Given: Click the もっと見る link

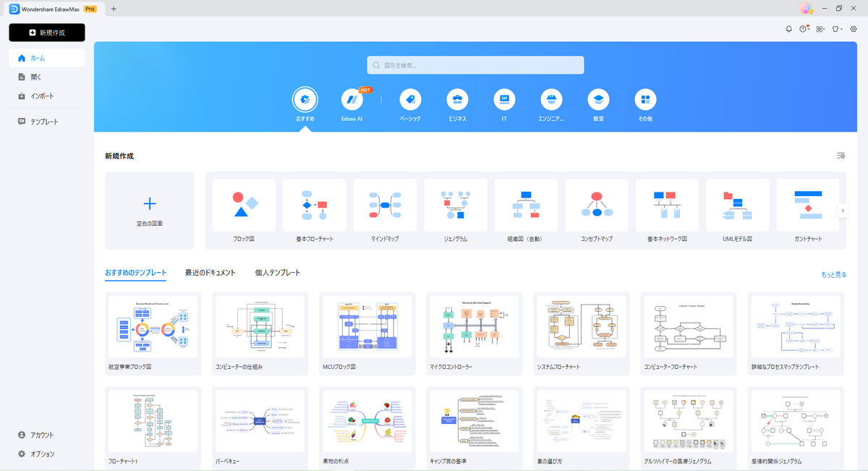Looking at the screenshot, I should pos(833,275).
